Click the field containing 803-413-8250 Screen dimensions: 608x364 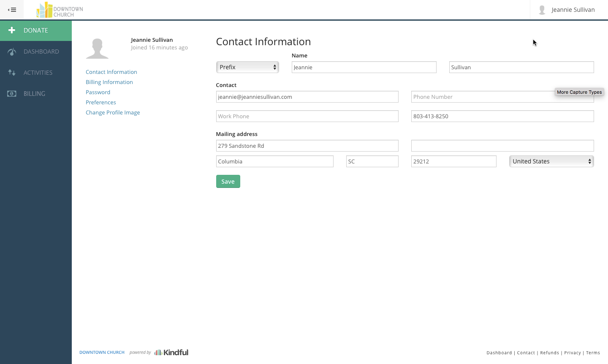(502, 116)
